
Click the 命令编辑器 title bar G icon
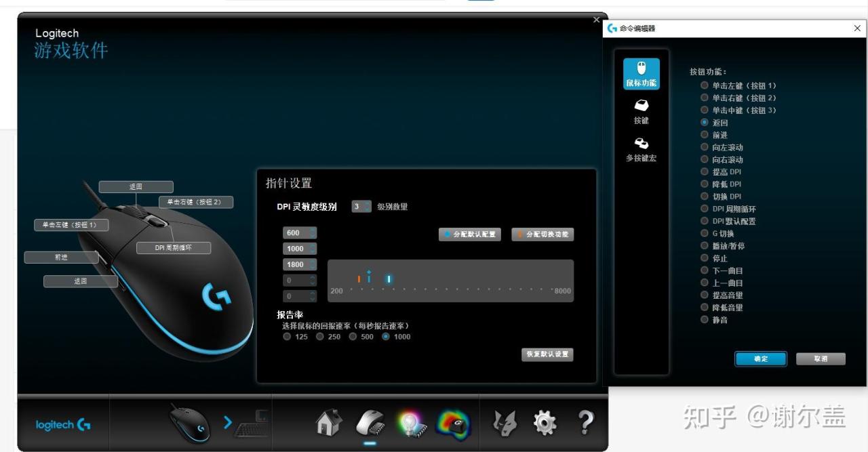[612, 28]
